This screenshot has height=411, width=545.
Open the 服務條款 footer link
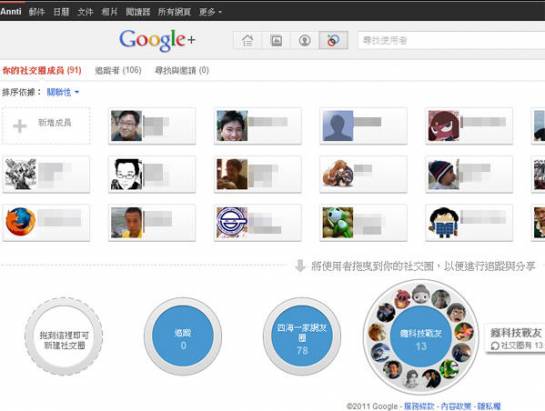click(x=419, y=406)
